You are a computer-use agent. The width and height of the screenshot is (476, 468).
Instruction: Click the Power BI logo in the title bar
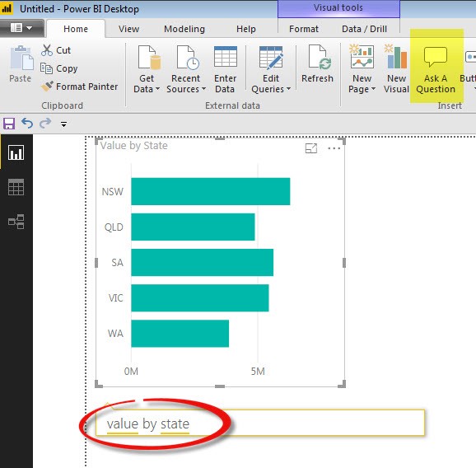[7, 8]
